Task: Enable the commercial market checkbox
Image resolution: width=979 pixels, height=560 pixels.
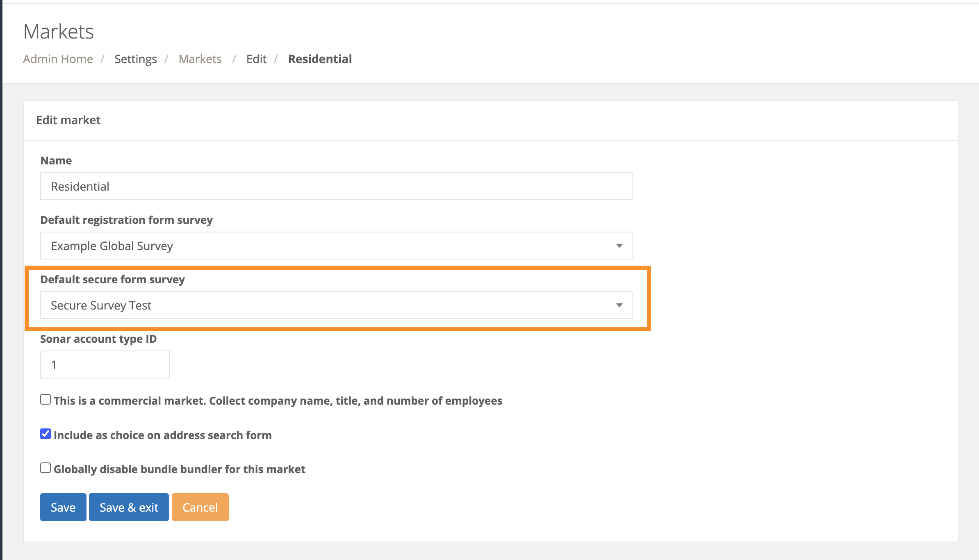Action: (46, 399)
